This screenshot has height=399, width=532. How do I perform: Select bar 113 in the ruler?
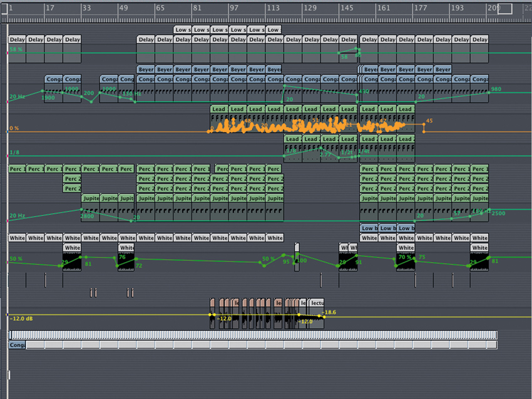pyautogui.click(x=273, y=8)
